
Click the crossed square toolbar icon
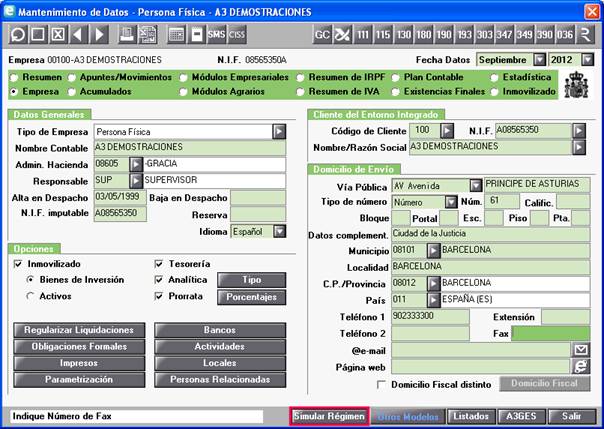click(x=58, y=35)
